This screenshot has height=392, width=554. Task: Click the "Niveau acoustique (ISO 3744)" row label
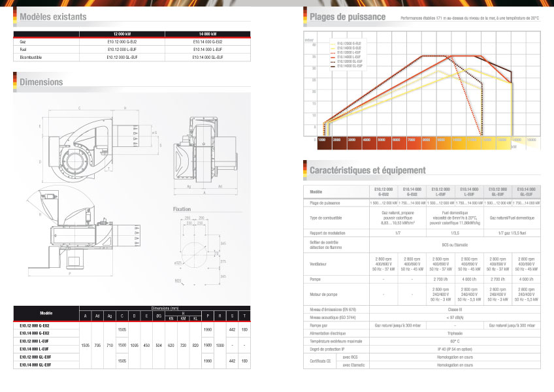[x=333, y=318]
